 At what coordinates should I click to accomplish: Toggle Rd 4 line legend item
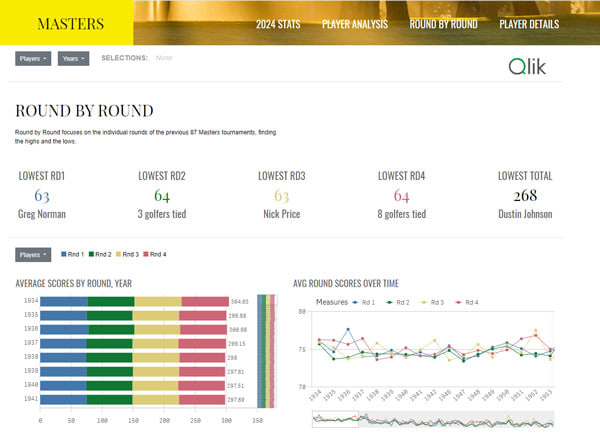[467, 303]
